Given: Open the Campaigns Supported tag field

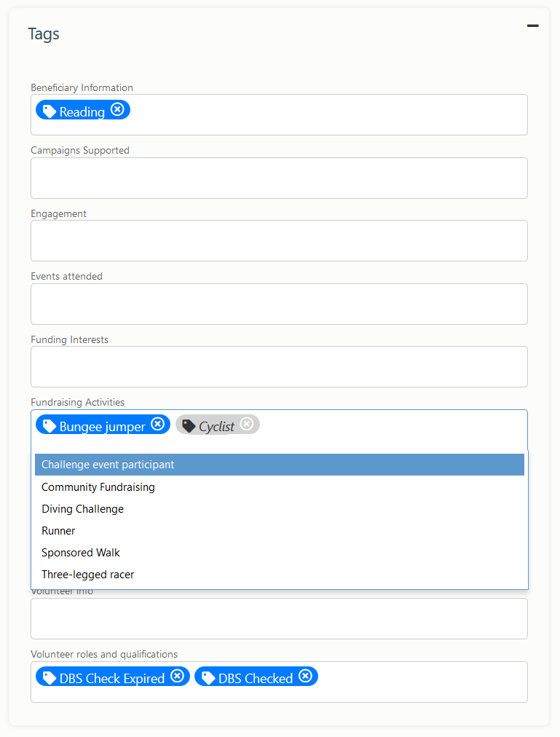Looking at the screenshot, I should click(x=280, y=178).
